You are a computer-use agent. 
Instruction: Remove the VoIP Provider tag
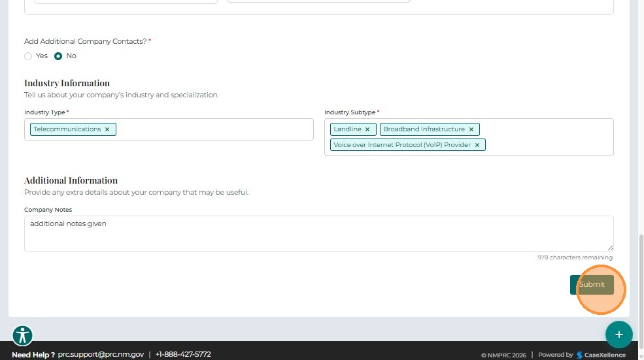[477, 145]
